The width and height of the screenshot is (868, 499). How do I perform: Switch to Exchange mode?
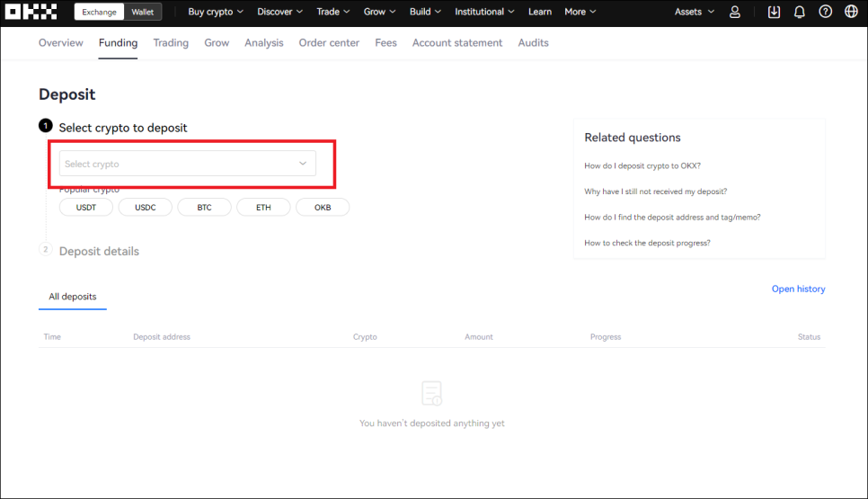(99, 12)
